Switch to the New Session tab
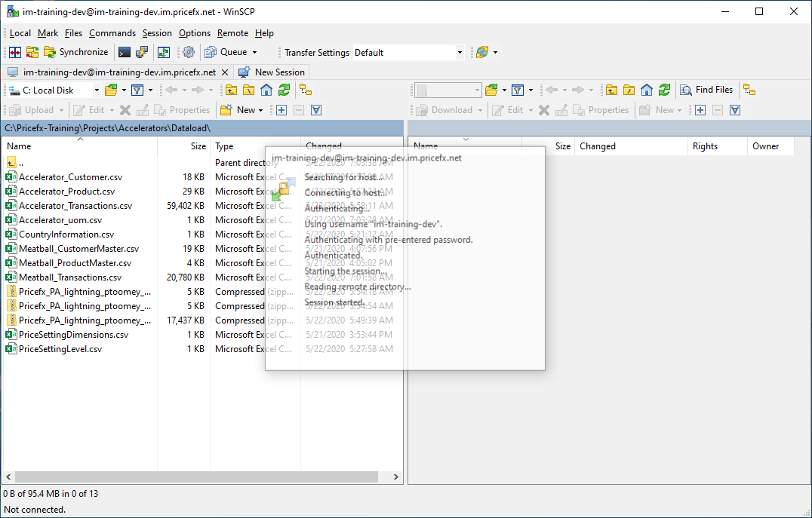This screenshot has width=812, height=518. (x=272, y=72)
